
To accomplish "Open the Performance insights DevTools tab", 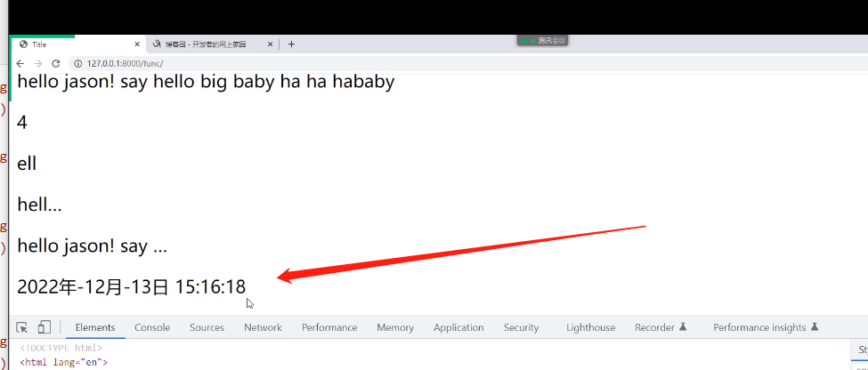I will coord(767,327).
